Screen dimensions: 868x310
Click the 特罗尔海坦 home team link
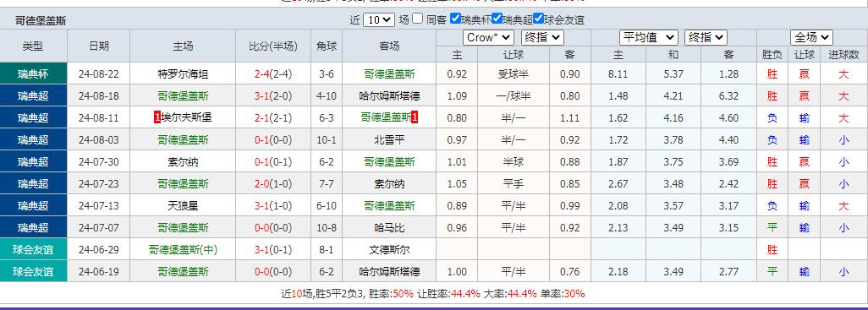[x=183, y=73]
